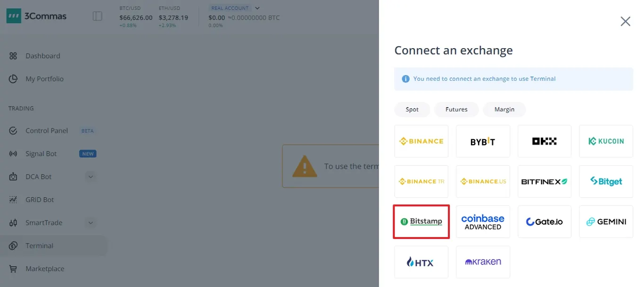Click the My Portfolio pie chart icon
This screenshot has height=287, width=644.
13,79
